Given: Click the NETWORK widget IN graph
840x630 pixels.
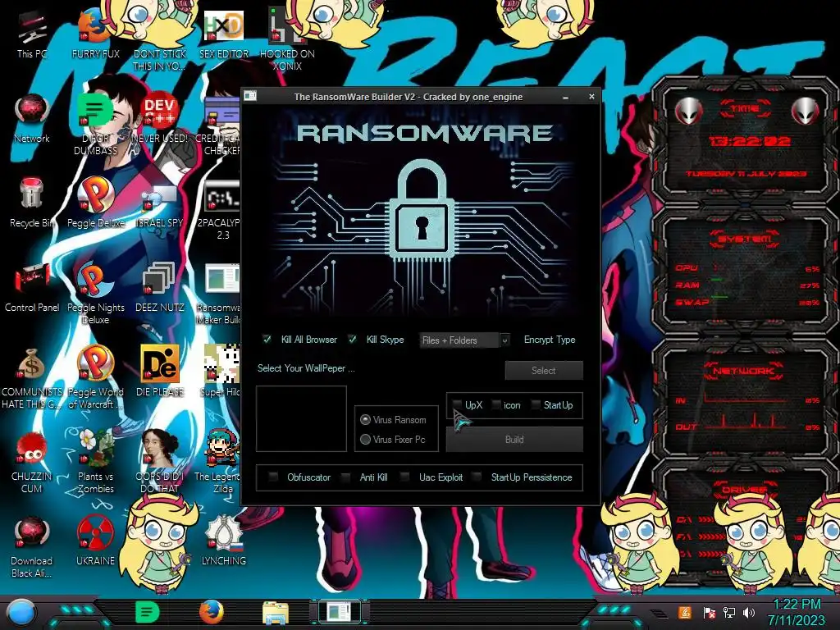Looking at the screenshot, I should coord(746,399).
